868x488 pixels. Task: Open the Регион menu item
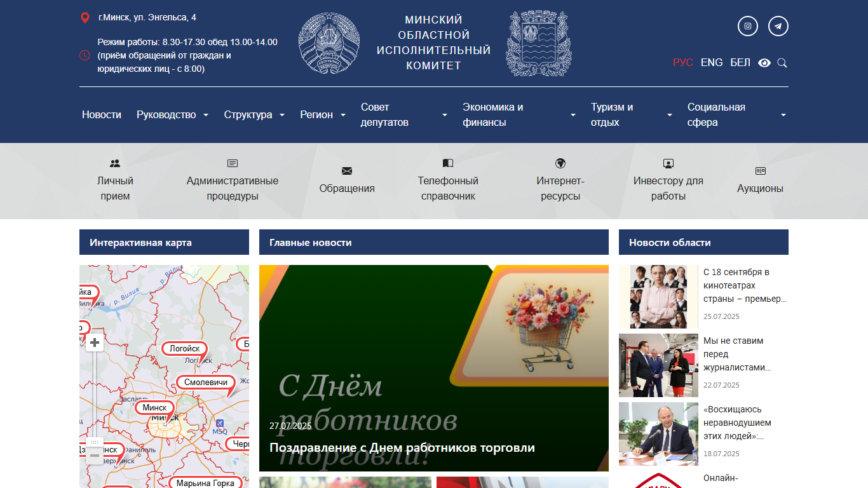(316, 115)
